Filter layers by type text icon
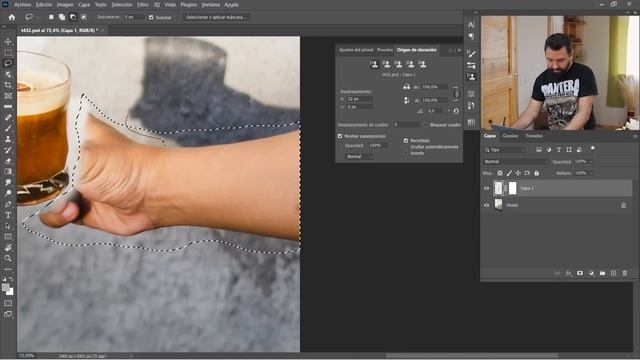The width and height of the screenshot is (640, 360). pos(559,150)
